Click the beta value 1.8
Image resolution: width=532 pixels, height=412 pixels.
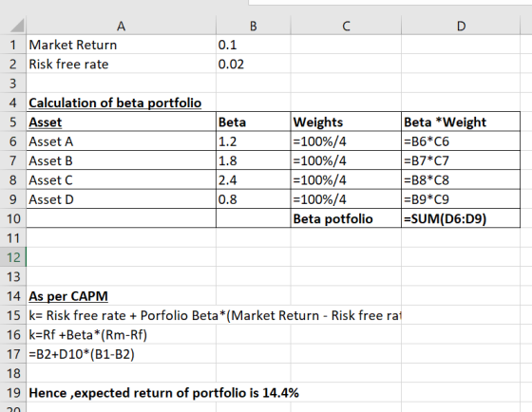tap(253, 160)
